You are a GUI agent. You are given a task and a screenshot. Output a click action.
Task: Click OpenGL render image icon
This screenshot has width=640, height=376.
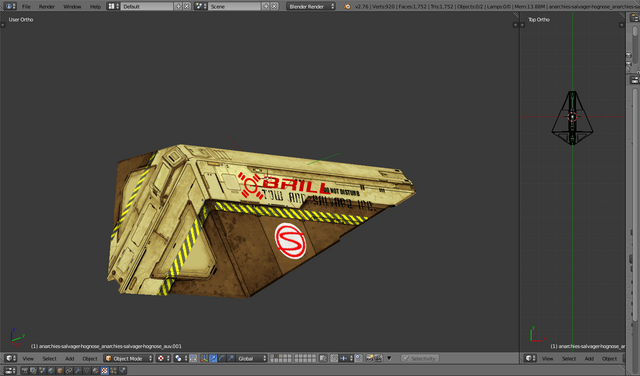[369, 358]
